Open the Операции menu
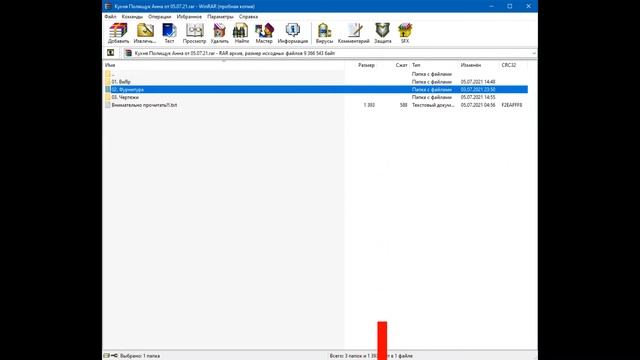 [x=160, y=17]
